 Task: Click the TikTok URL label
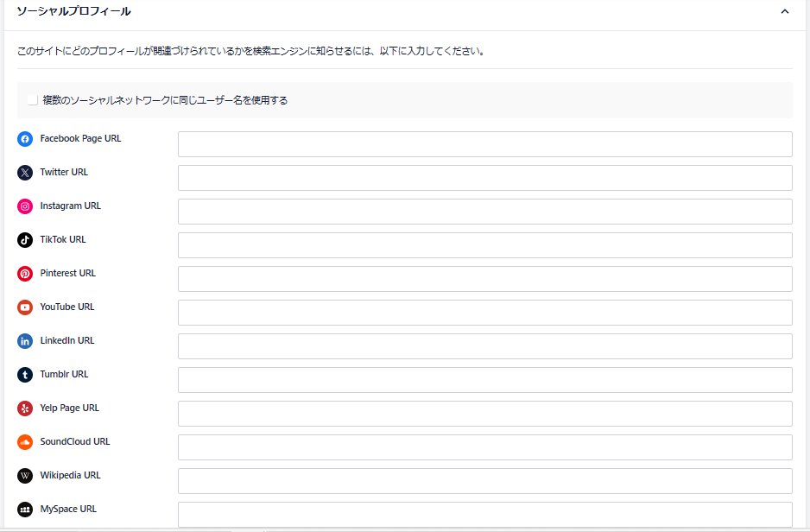[63, 239]
